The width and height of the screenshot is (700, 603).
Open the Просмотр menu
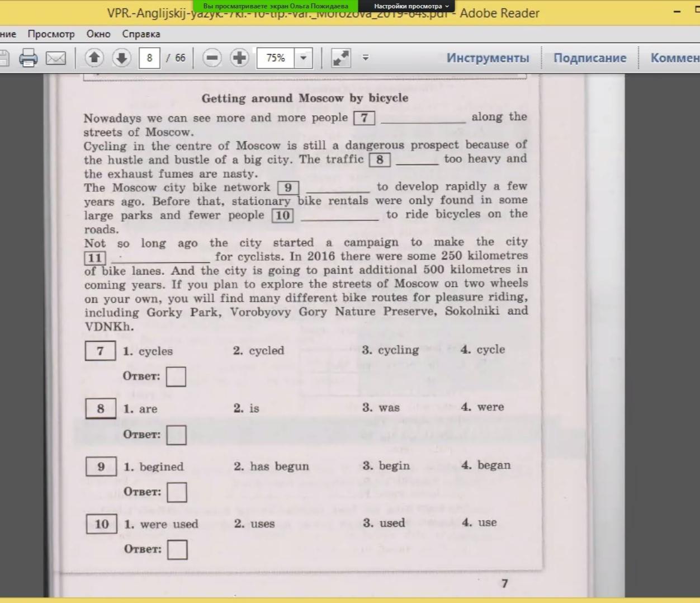click(51, 34)
